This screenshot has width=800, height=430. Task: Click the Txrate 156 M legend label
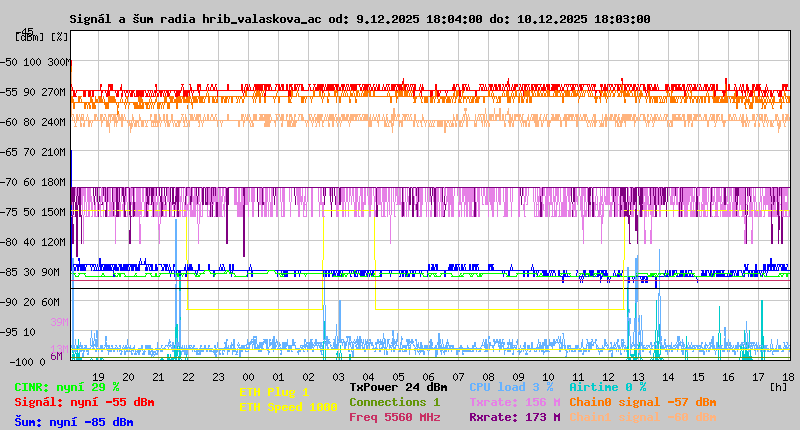(514, 402)
